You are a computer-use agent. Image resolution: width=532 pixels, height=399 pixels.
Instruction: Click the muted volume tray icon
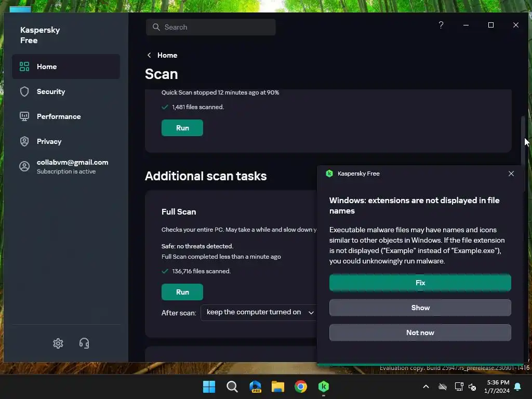472,387
